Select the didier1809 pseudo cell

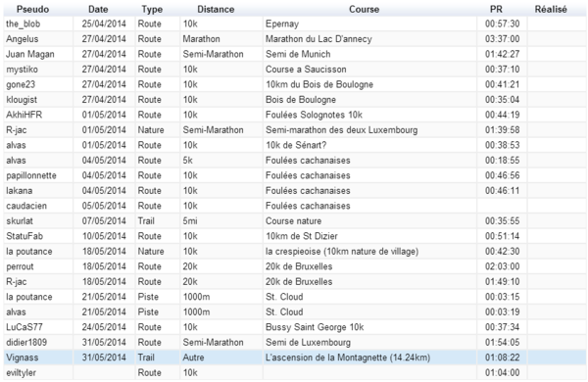[38, 342]
